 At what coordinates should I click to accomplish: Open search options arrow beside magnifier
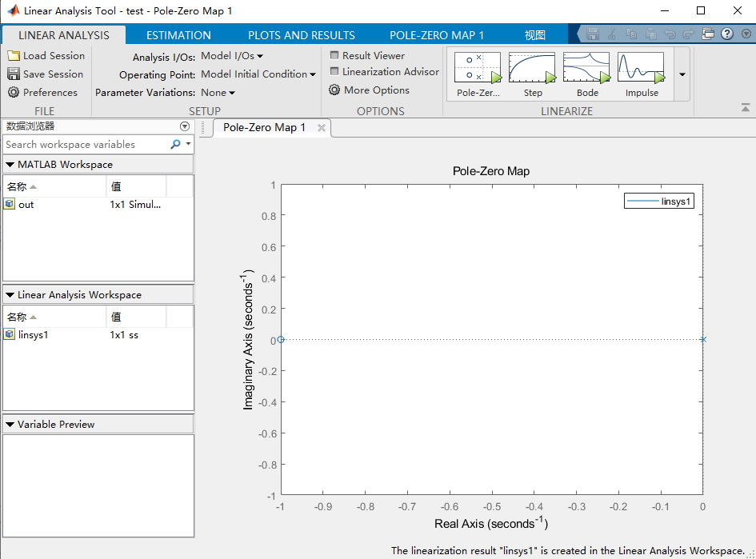pos(189,144)
